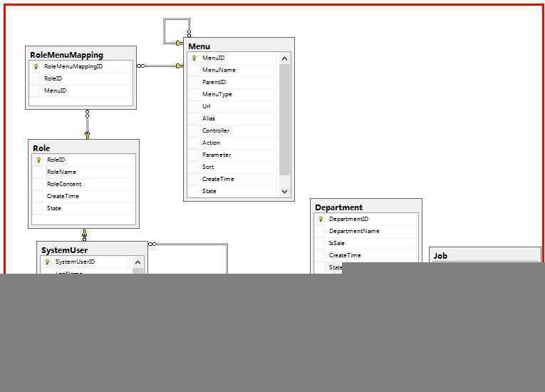Screen dimensions: 545x392
Task: Select the SystemUserID column row
Action: click(x=86, y=262)
